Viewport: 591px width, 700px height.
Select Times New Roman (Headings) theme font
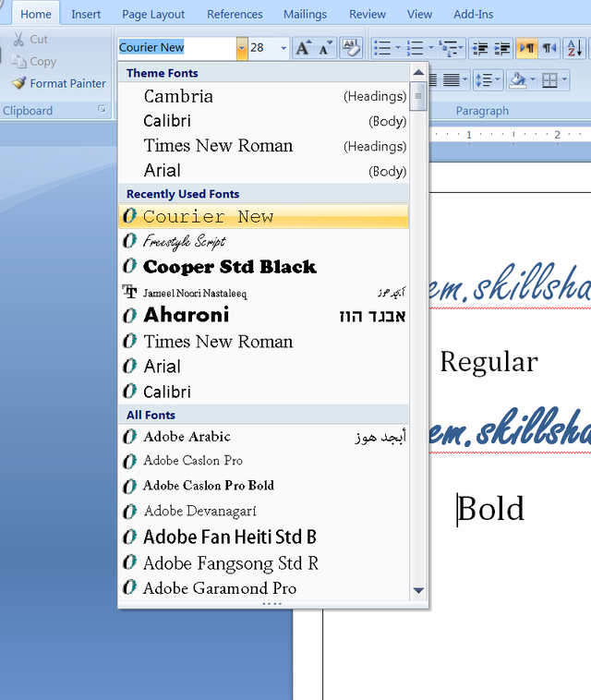(x=263, y=146)
